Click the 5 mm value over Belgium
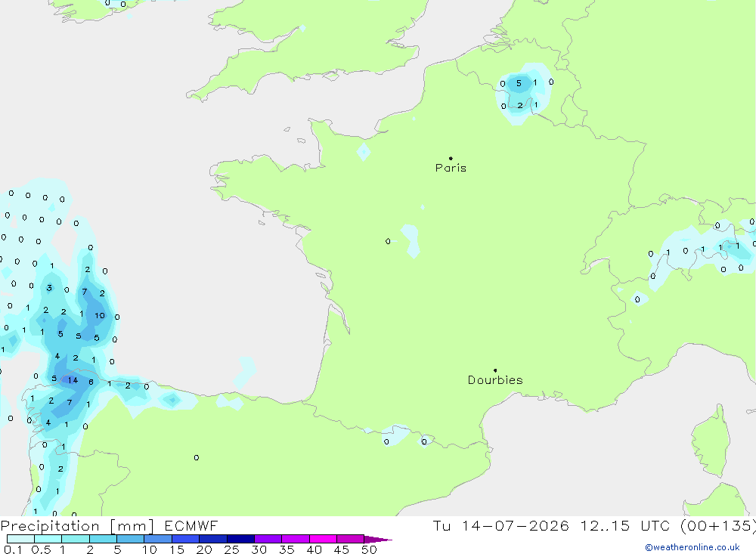756x554 pixels. coord(519,83)
